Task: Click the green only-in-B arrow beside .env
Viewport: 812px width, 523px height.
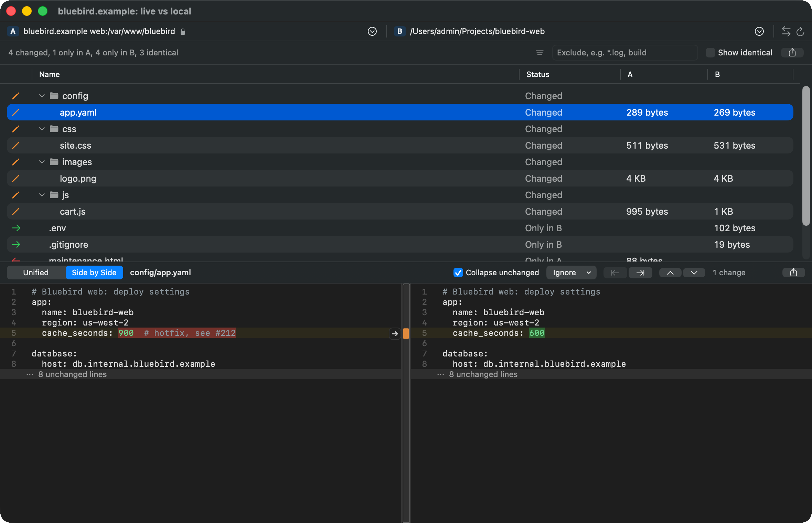Action: pos(16,228)
